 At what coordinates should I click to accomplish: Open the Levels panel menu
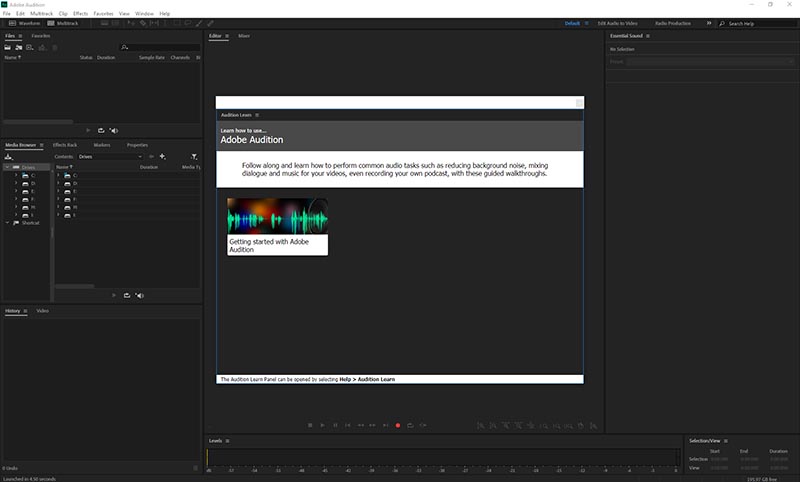228,441
